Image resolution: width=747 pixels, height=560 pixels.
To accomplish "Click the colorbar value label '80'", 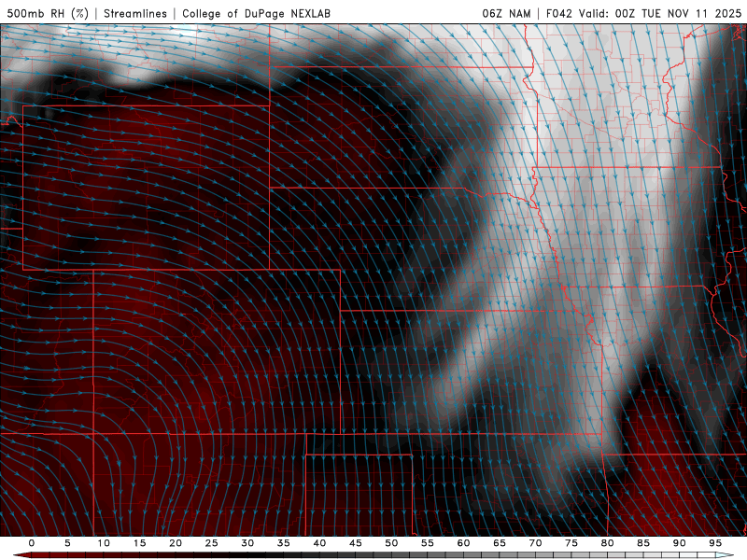I will [608, 543].
